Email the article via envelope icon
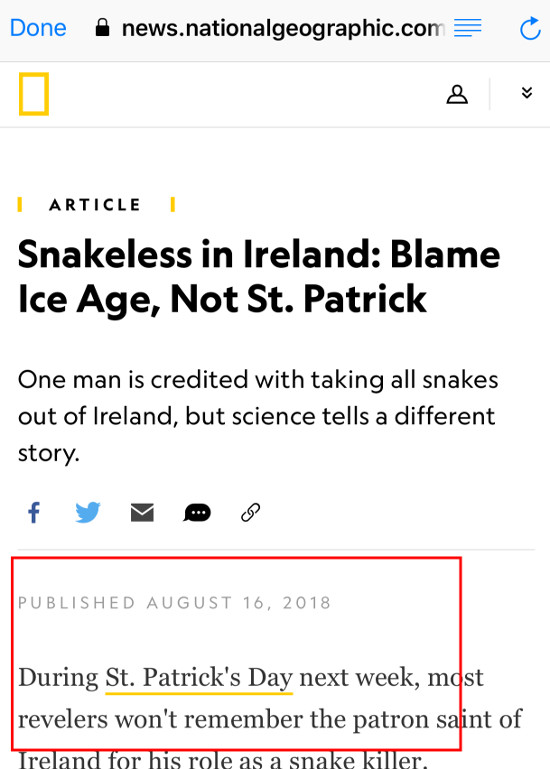 click(x=142, y=513)
